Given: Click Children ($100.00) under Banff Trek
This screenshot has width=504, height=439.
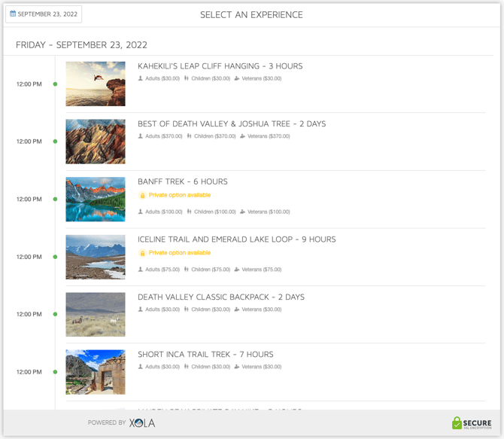Looking at the screenshot, I should point(215,212).
